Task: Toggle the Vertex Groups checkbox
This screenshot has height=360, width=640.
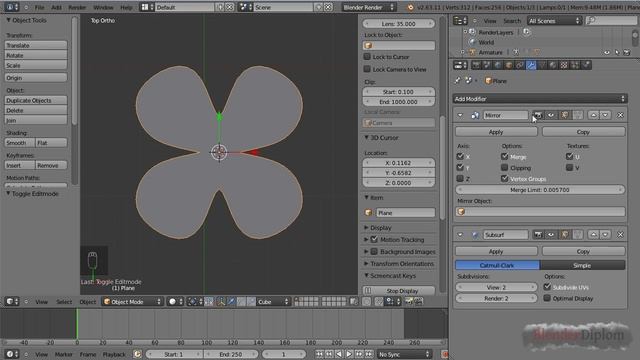Action: (x=504, y=178)
